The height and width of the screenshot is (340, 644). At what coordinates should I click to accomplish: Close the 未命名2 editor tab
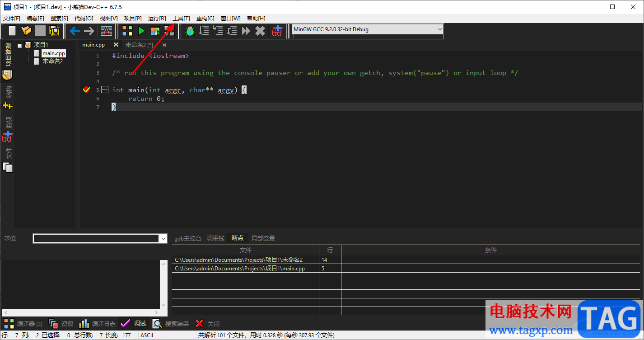tap(164, 45)
